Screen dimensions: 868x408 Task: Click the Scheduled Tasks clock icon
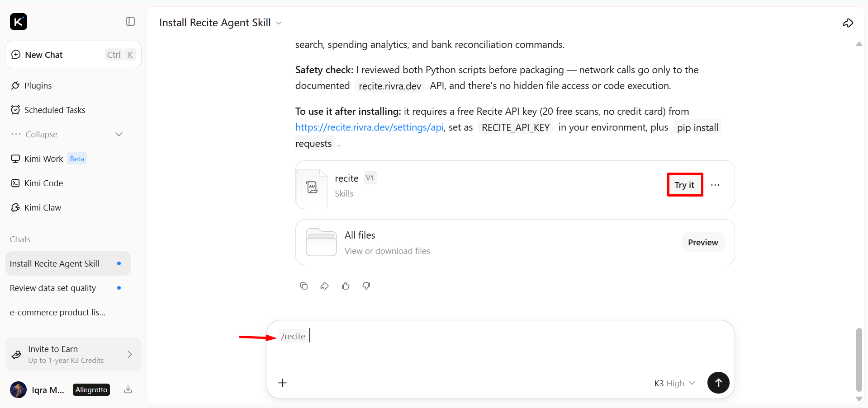(15, 110)
